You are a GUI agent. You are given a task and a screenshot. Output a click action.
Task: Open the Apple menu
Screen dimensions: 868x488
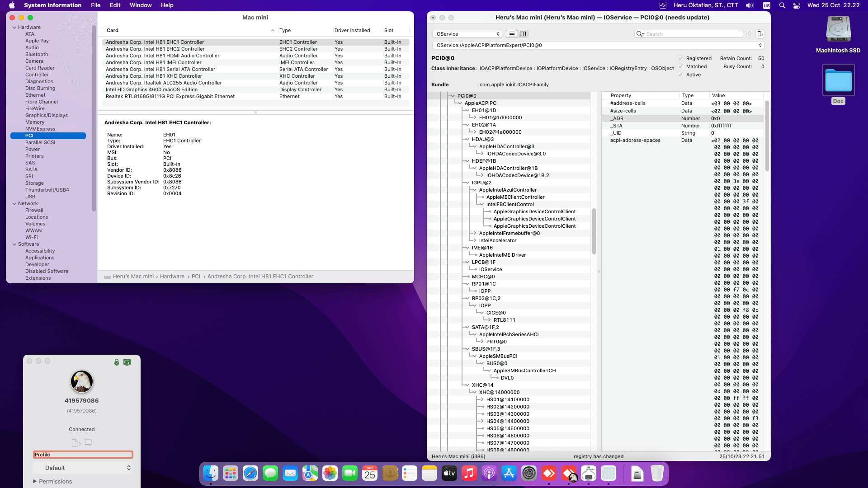pos(12,5)
